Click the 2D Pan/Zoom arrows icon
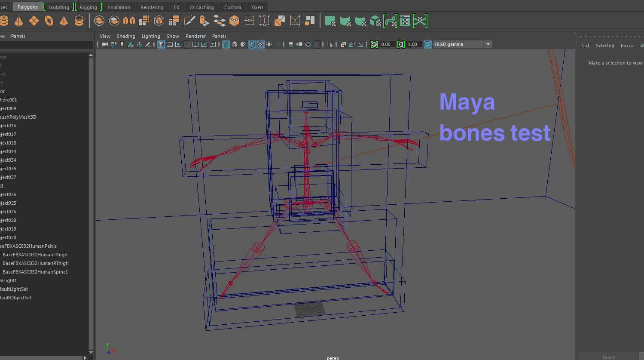Viewport: 644px width, 360px height. (139, 44)
